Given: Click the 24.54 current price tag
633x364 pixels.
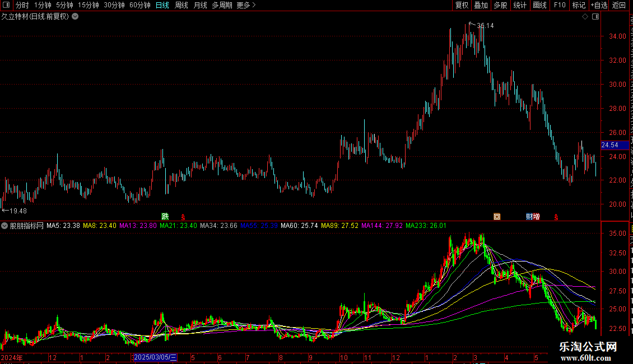Looking at the screenshot, I should click(x=615, y=145).
